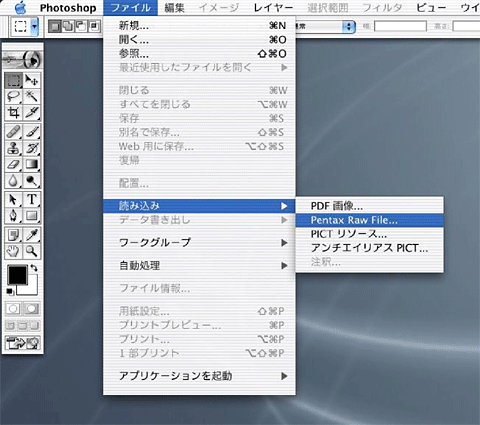The image size is (480, 425).
Task: Select the Notes tool
Action: coord(13,235)
